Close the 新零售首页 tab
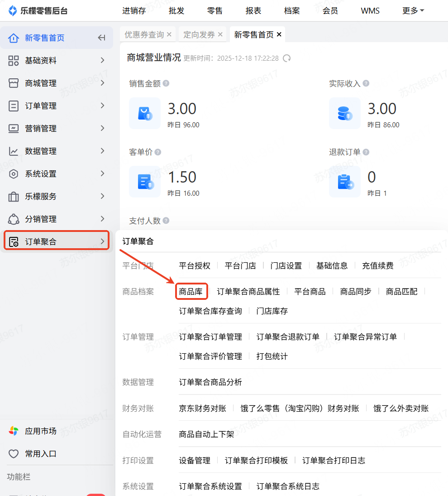Image resolution: width=448 pixels, height=496 pixels. click(x=279, y=34)
